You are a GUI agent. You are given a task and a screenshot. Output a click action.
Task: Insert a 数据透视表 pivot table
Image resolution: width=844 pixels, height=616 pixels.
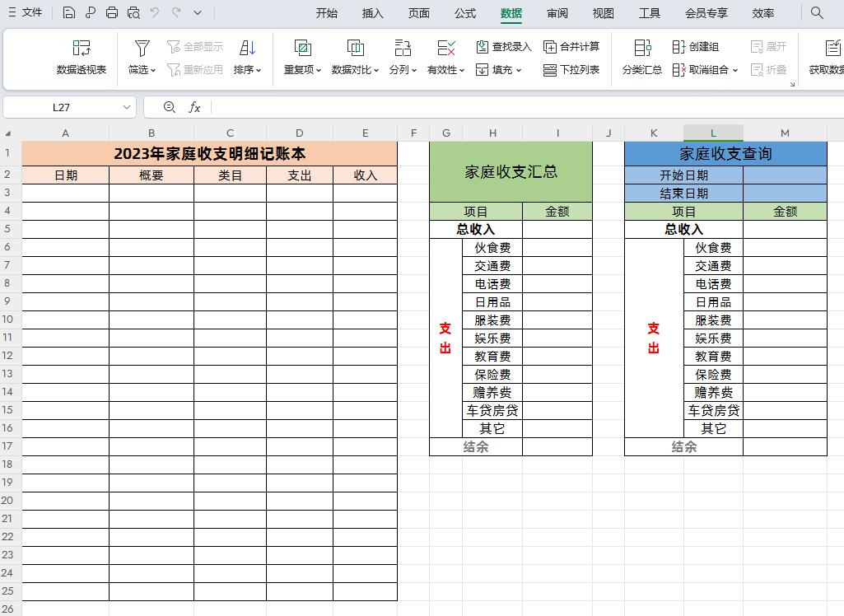[82, 57]
